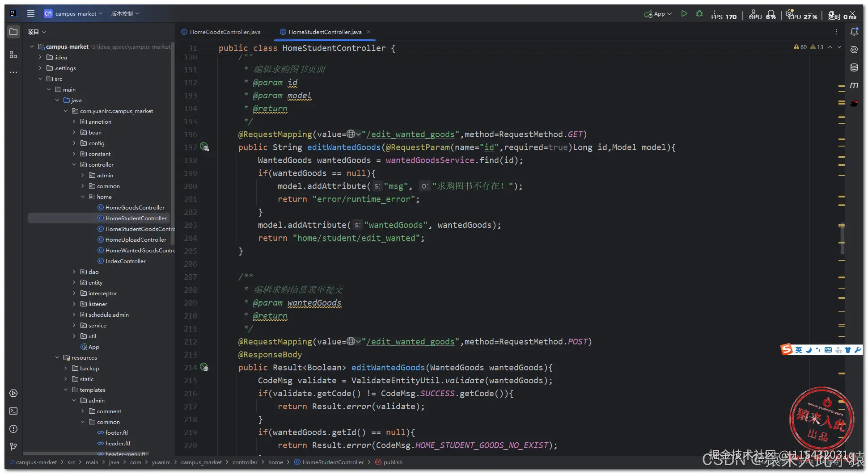Click the yuanlrc breadcrumb in navigation bar
This screenshot has height=474, width=868.
tap(161, 462)
